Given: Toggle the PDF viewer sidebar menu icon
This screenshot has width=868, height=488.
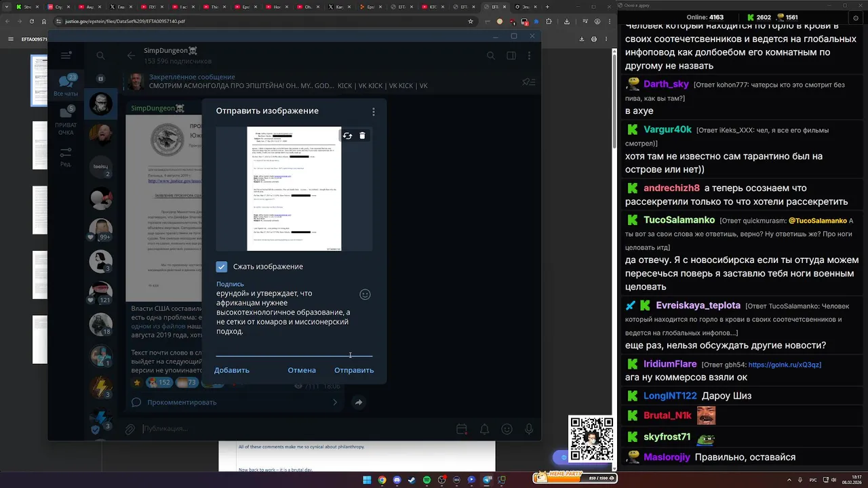Looking at the screenshot, I should point(11,39).
